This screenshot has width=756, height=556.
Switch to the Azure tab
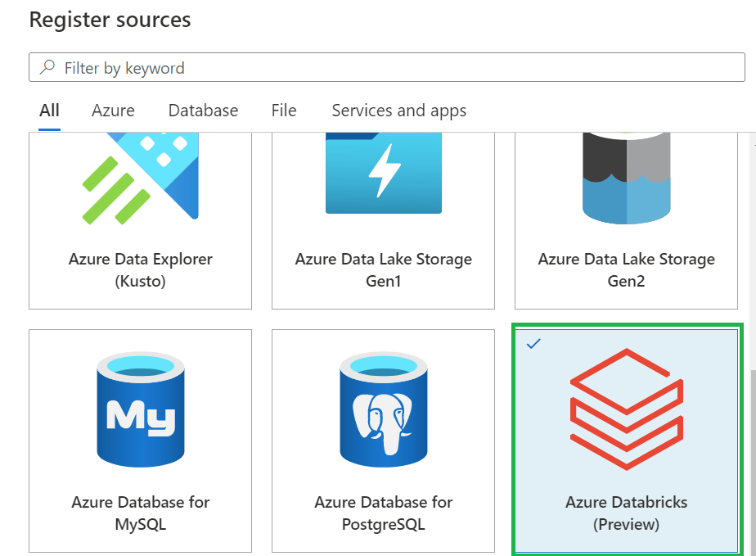(113, 111)
